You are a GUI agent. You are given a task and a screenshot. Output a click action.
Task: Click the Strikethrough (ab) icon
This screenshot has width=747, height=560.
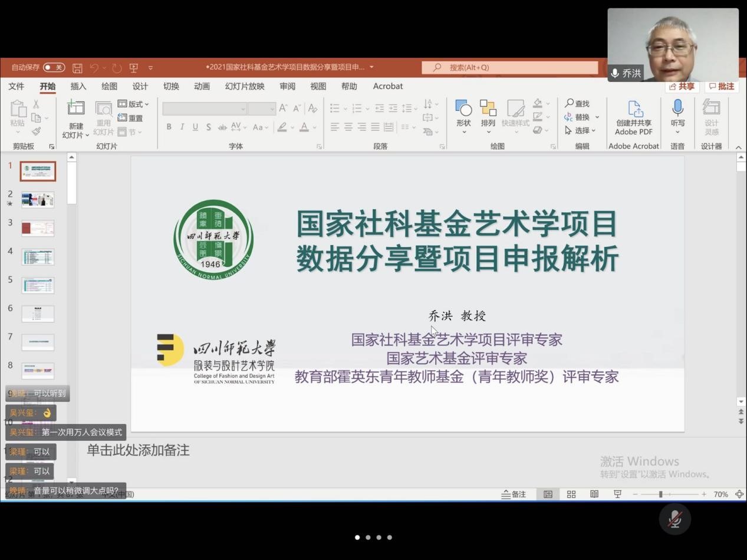click(x=222, y=127)
